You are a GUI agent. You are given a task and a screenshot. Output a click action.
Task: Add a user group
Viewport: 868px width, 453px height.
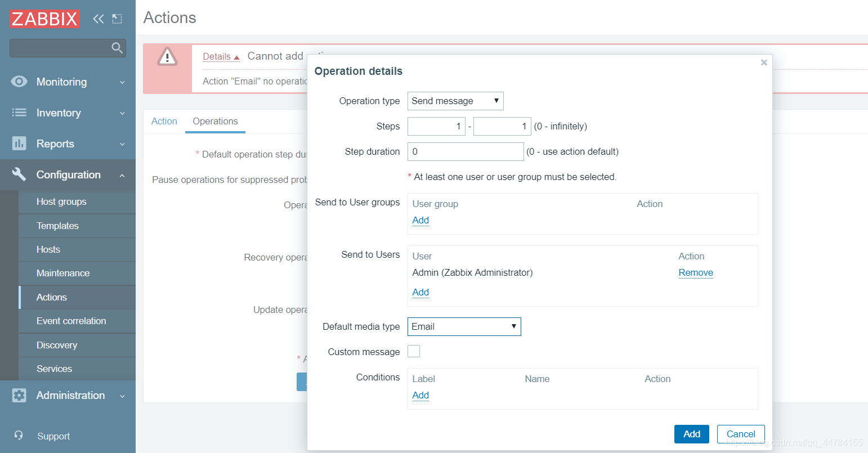[420, 220]
